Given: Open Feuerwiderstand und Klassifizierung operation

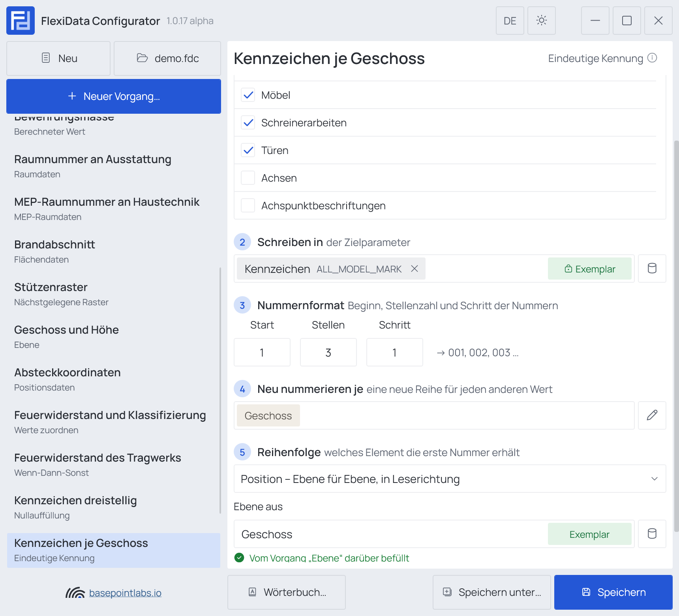Looking at the screenshot, I should [x=114, y=422].
